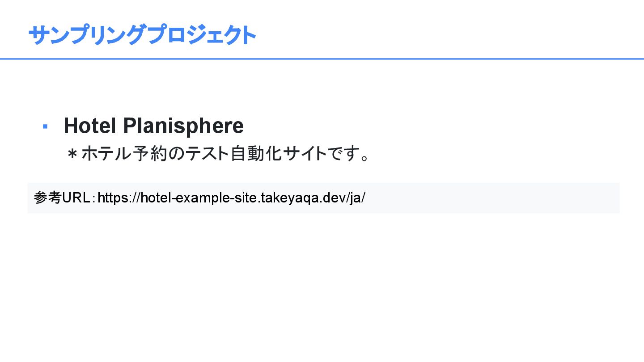Click サンプリング at the title start
The height and width of the screenshot is (362, 644).
(87, 35)
